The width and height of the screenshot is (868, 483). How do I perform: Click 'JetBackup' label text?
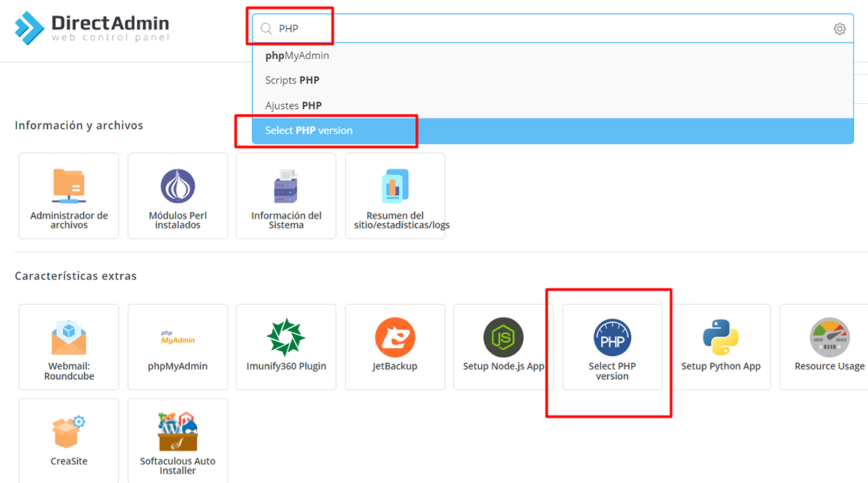[x=395, y=366]
